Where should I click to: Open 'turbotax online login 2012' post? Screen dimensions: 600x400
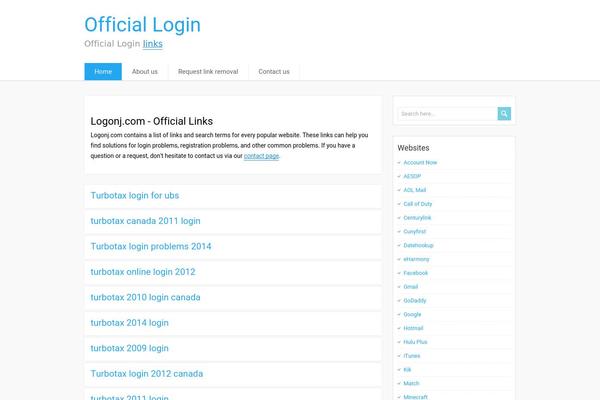[x=143, y=272]
